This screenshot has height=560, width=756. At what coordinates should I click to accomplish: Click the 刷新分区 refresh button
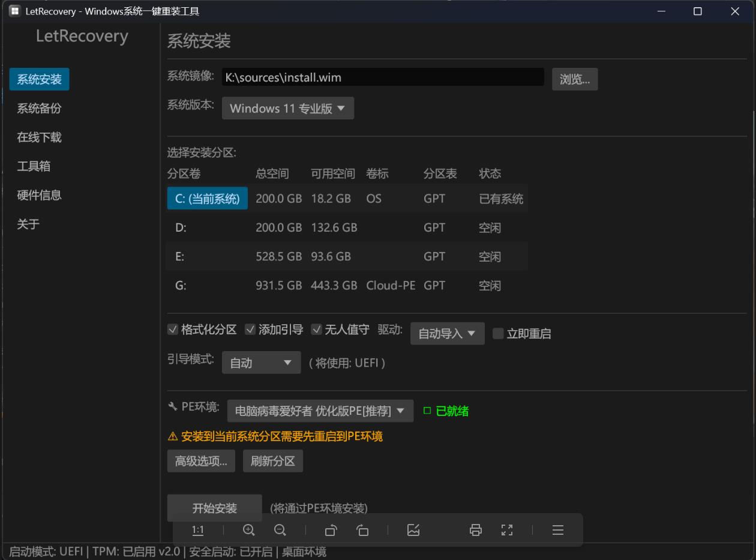tap(272, 460)
